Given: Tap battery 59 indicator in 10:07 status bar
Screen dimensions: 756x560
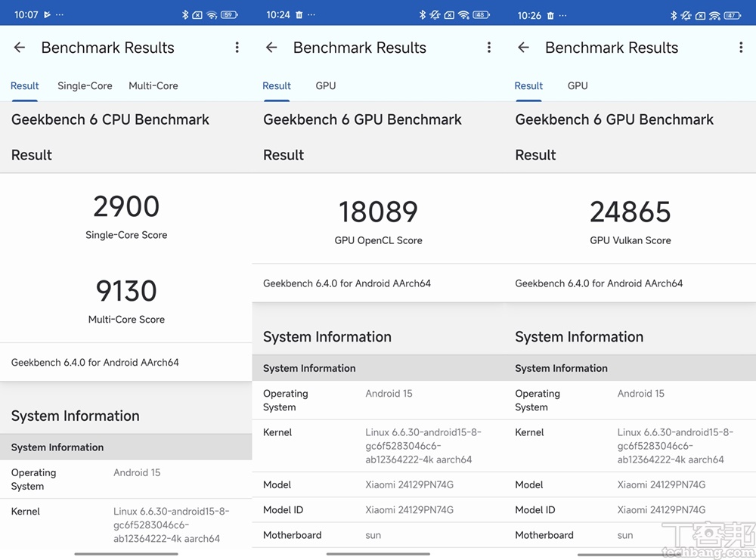Looking at the screenshot, I should (x=229, y=15).
